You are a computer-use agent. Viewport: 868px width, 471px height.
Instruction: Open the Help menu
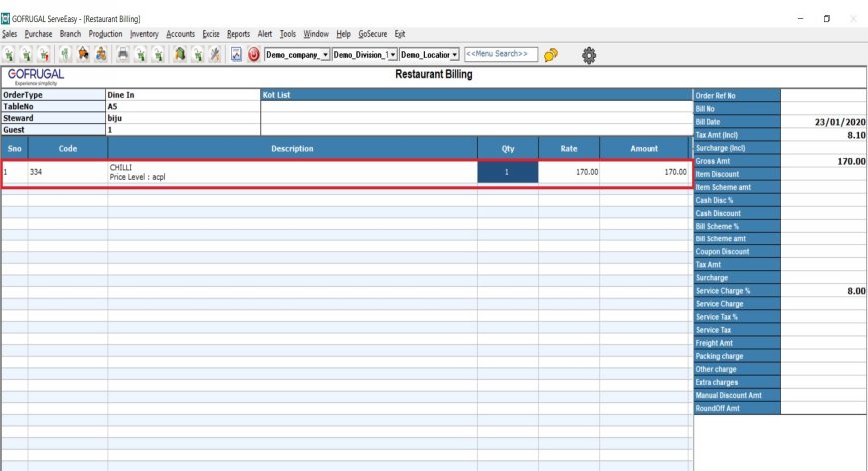344,34
